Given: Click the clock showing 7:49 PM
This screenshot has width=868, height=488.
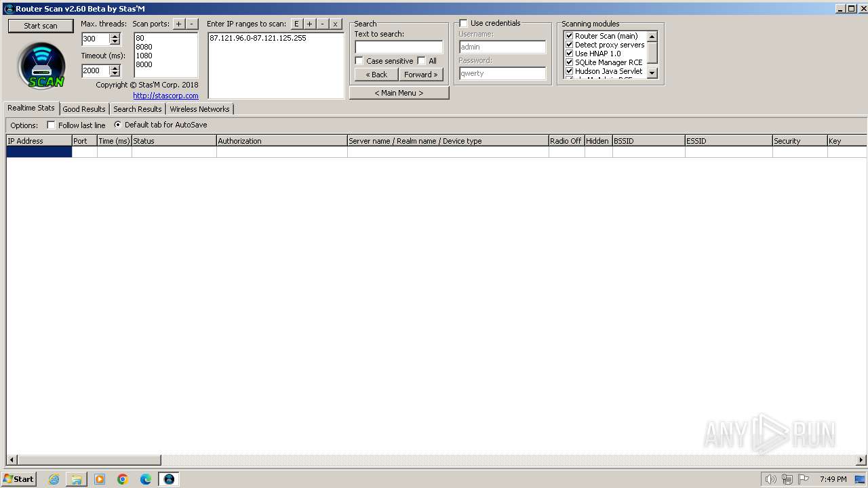Looking at the screenshot, I should (x=833, y=479).
